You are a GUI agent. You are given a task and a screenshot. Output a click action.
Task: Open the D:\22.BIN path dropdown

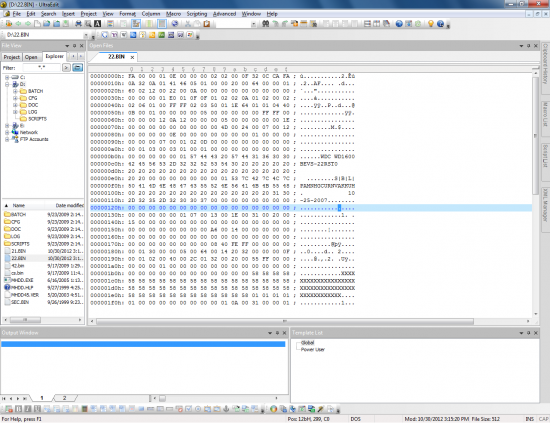86,35
